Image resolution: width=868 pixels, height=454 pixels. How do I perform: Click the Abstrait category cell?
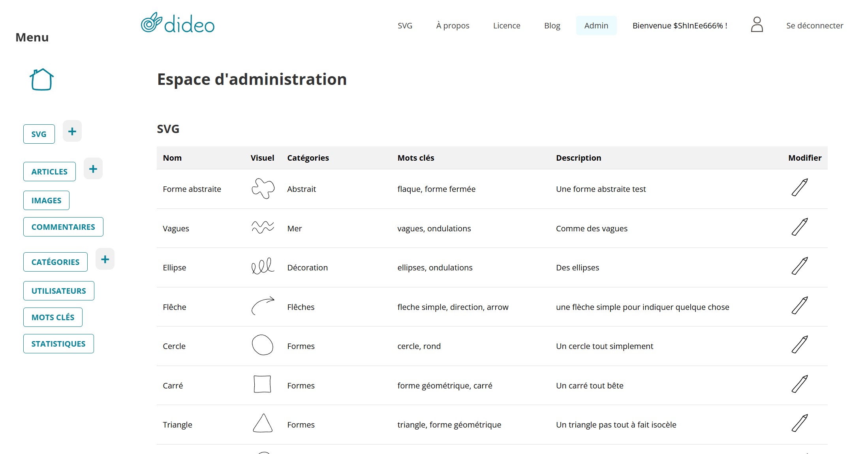click(301, 189)
